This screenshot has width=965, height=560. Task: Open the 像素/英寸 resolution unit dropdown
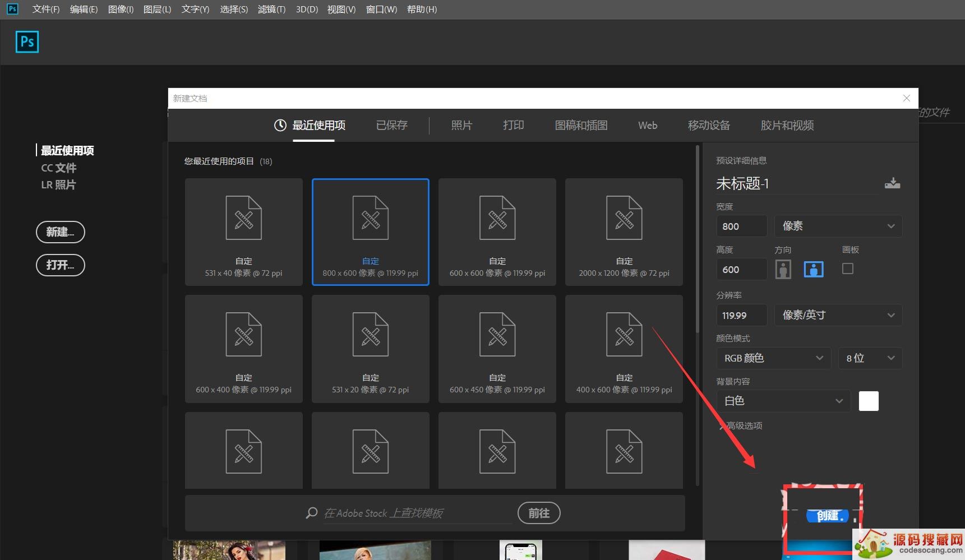tap(838, 315)
